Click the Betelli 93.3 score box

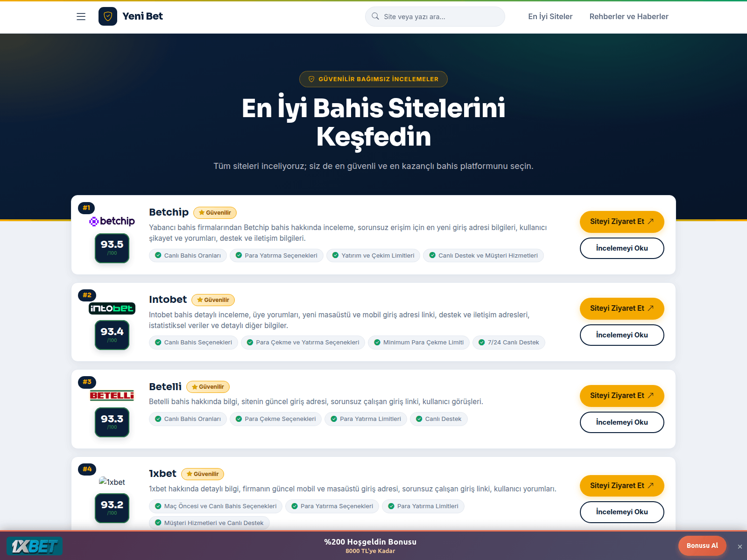coord(112,422)
